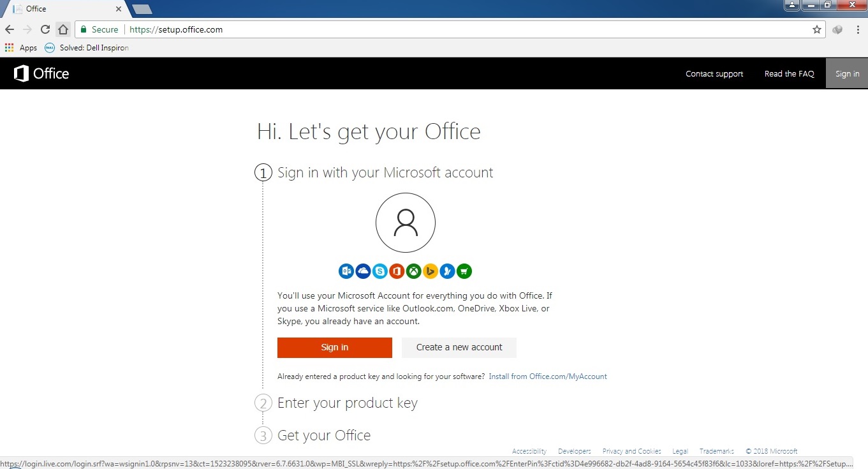Click the Bing service icon
Image resolution: width=868 pixels, height=469 pixels.
tap(430, 271)
